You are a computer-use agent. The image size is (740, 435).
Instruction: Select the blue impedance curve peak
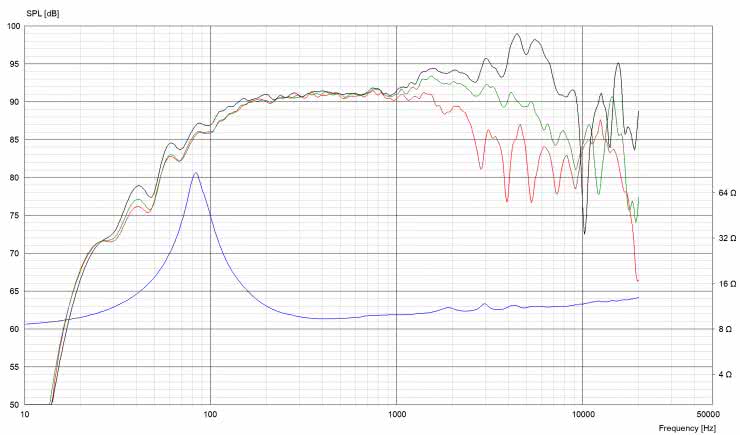[196, 174]
